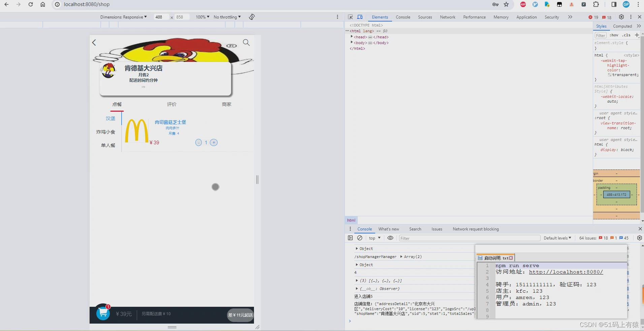
Task: Bookmark this page with the star icon
Action: pos(506,4)
